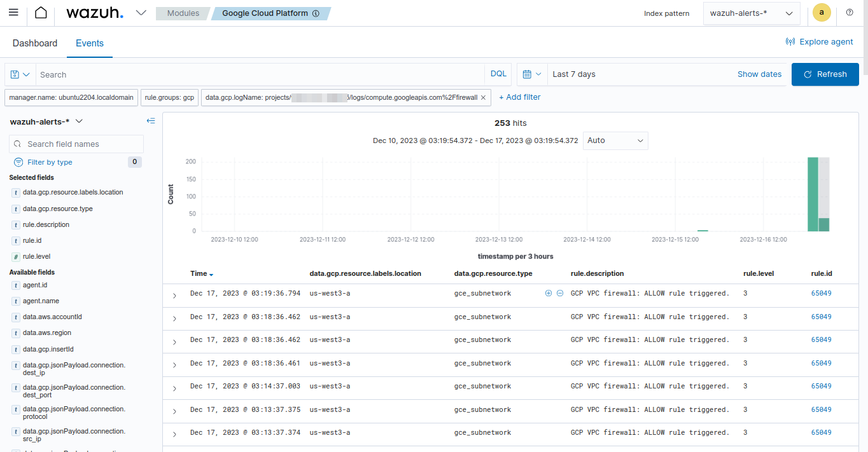Image resolution: width=868 pixels, height=452 pixels.
Task: Click the data.aws.accountId type icon
Action: click(x=16, y=317)
